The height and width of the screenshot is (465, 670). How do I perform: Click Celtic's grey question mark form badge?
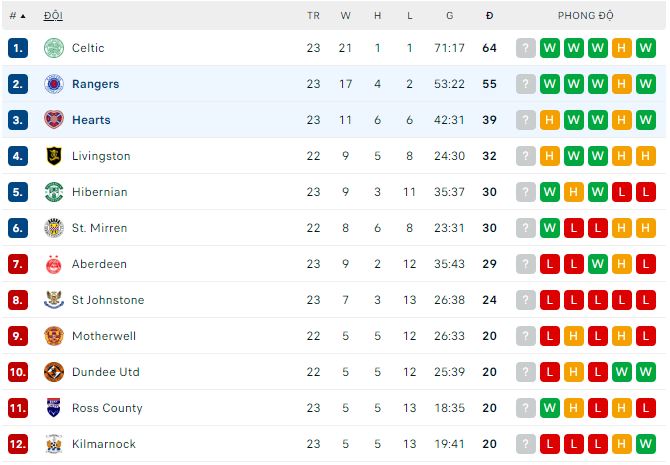[x=526, y=48]
